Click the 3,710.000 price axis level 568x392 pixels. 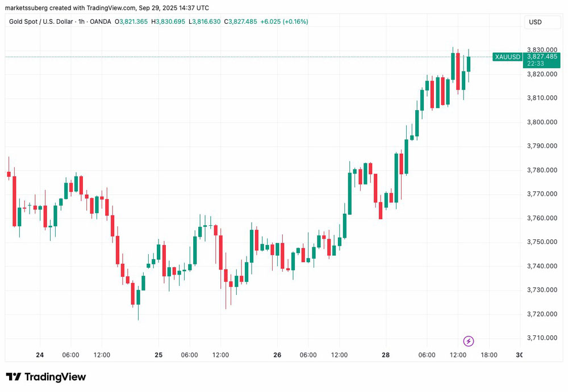pos(542,338)
